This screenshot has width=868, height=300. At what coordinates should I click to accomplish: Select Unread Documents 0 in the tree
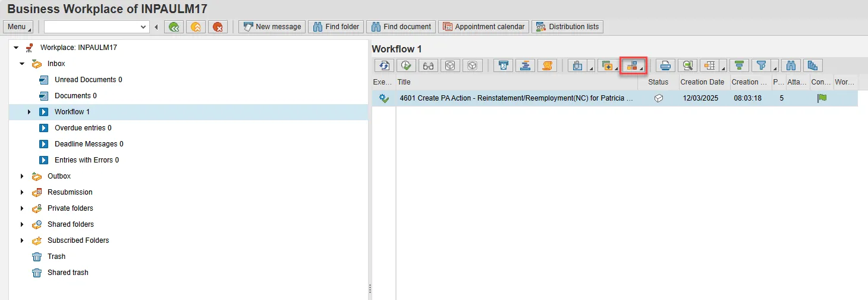[x=88, y=80]
